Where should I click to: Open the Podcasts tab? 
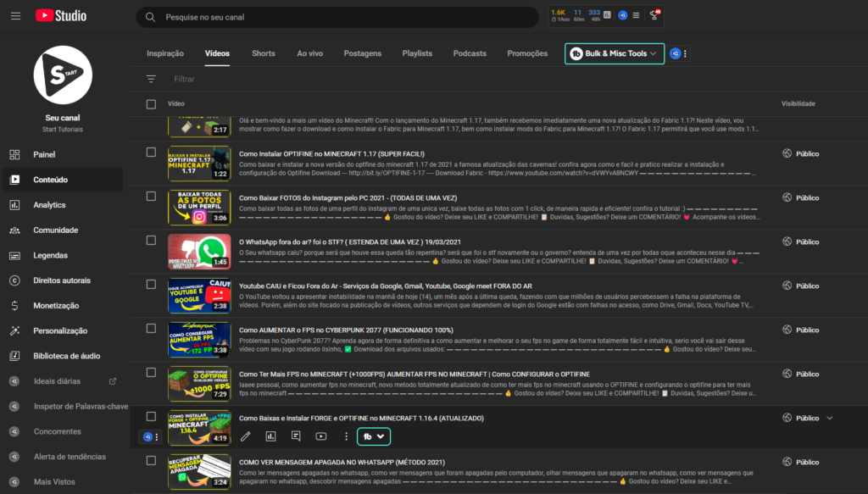470,53
